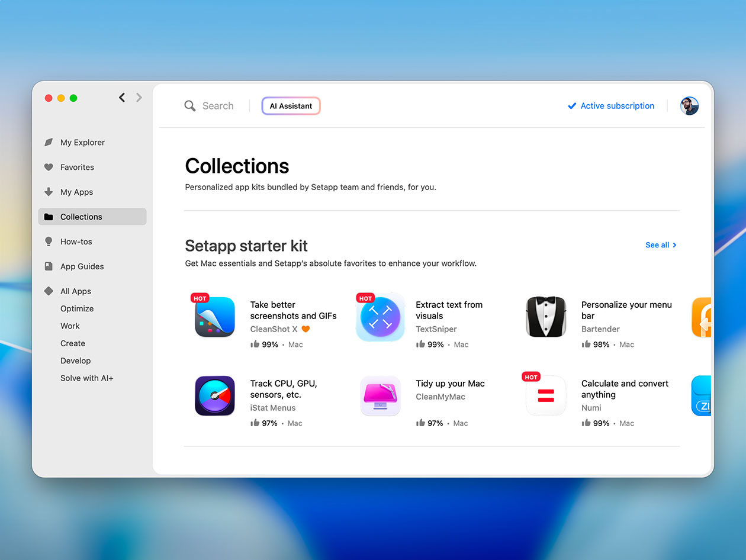Screen dimensions: 746x560
Task: Select the TextSniper app icon
Action: [380, 317]
